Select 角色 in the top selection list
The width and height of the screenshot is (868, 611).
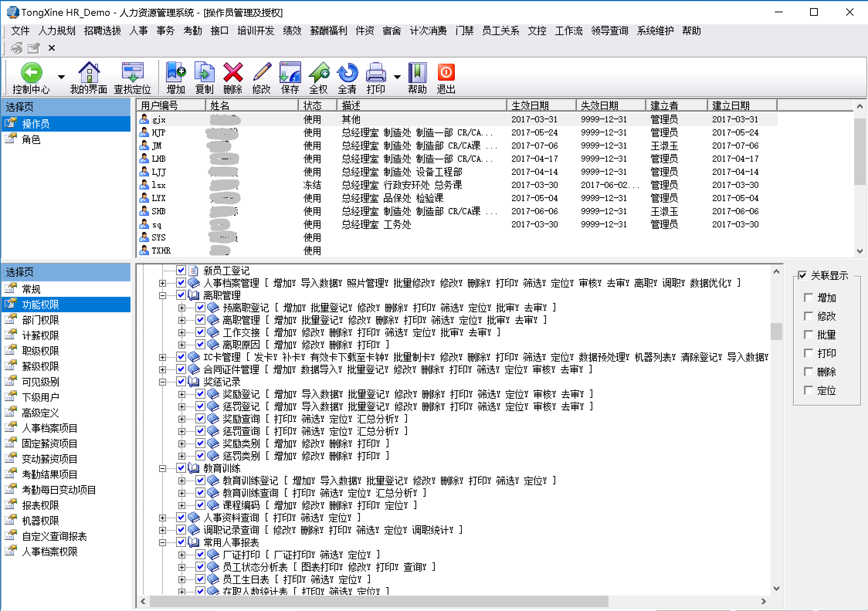[31, 139]
